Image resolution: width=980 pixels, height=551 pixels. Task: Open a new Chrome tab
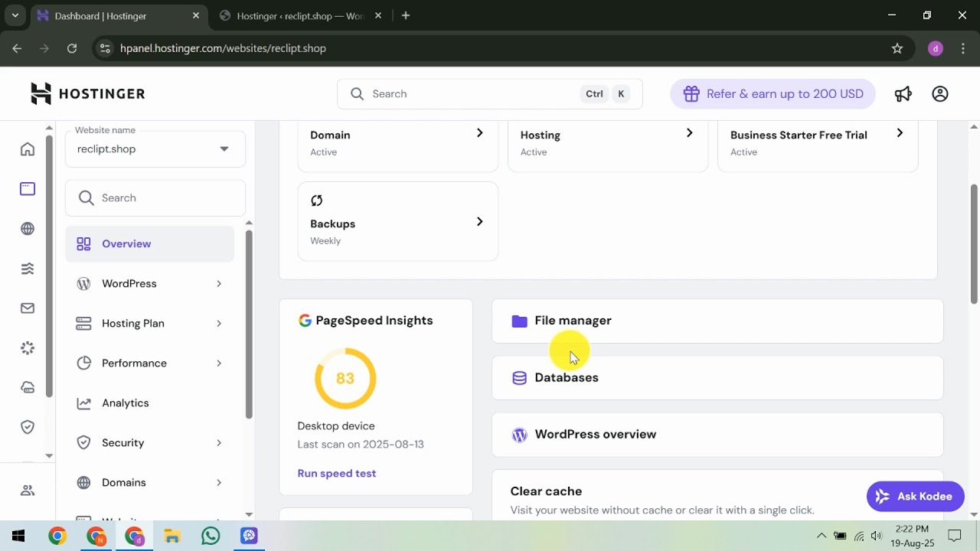(406, 15)
